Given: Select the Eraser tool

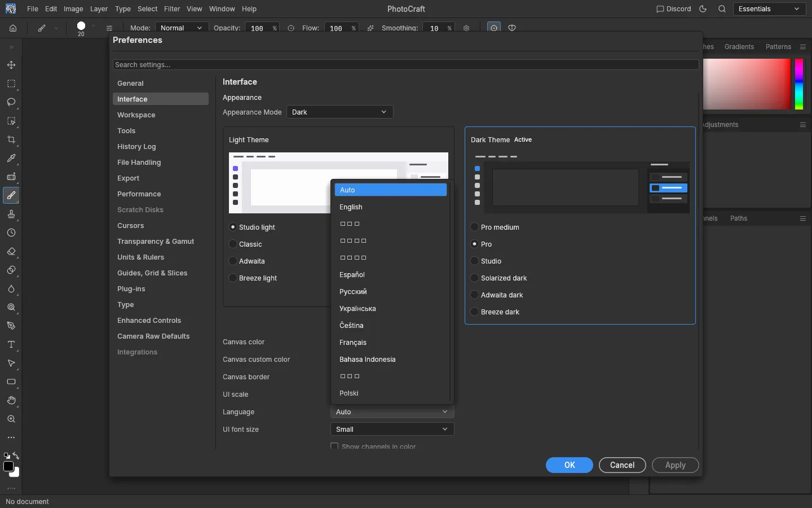Looking at the screenshot, I should (x=11, y=251).
